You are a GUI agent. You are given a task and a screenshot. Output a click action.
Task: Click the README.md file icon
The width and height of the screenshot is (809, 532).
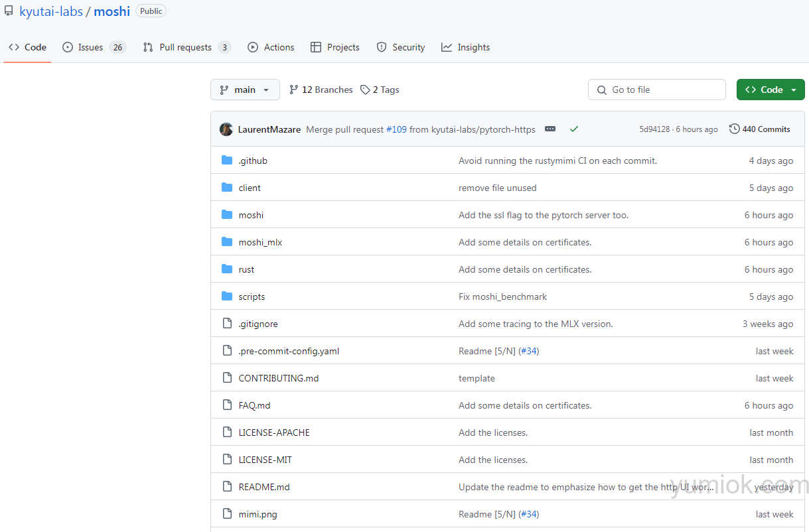coord(227,487)
